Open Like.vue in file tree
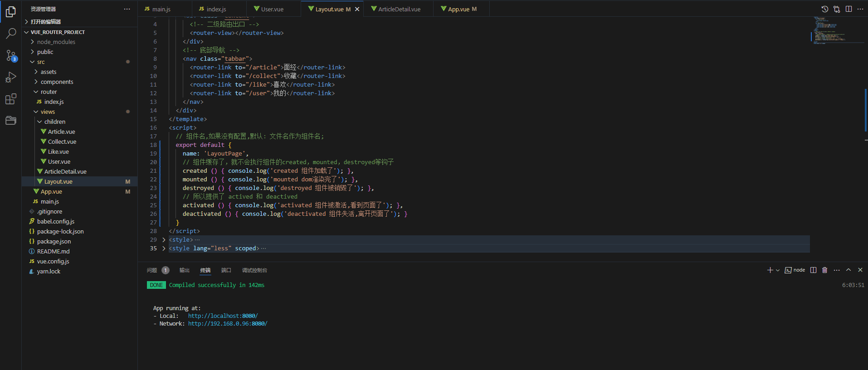Image resolution: width=868 pixels, height=370 pixels. pos(80,151)
